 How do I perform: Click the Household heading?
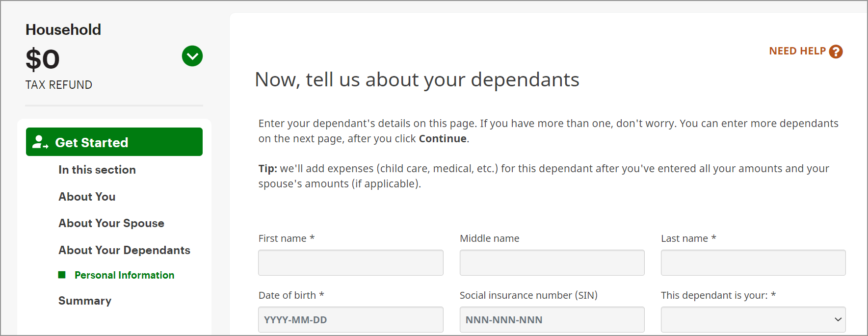coord(63,30)
